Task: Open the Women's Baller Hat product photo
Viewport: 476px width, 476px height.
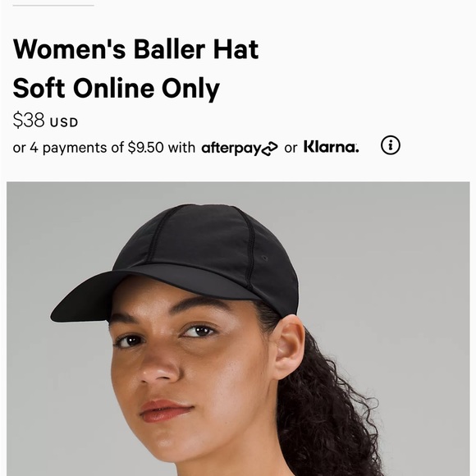Action: pyautogui.click(x=238, y=329)
